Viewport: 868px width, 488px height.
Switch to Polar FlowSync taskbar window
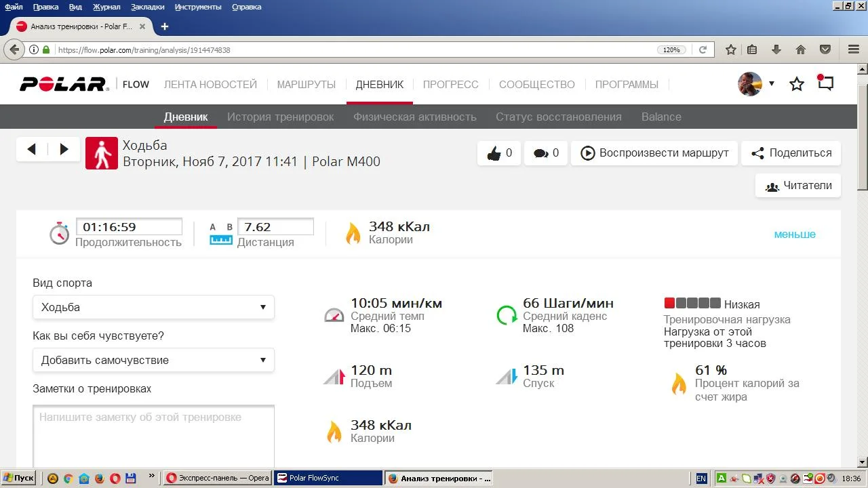click(x=328, y=478)
